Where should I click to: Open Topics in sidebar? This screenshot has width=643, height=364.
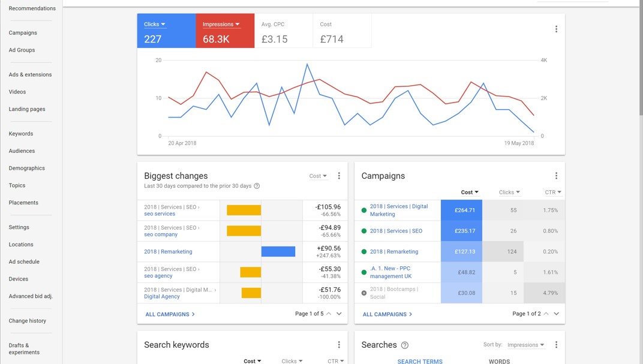(x=17, y=185)
